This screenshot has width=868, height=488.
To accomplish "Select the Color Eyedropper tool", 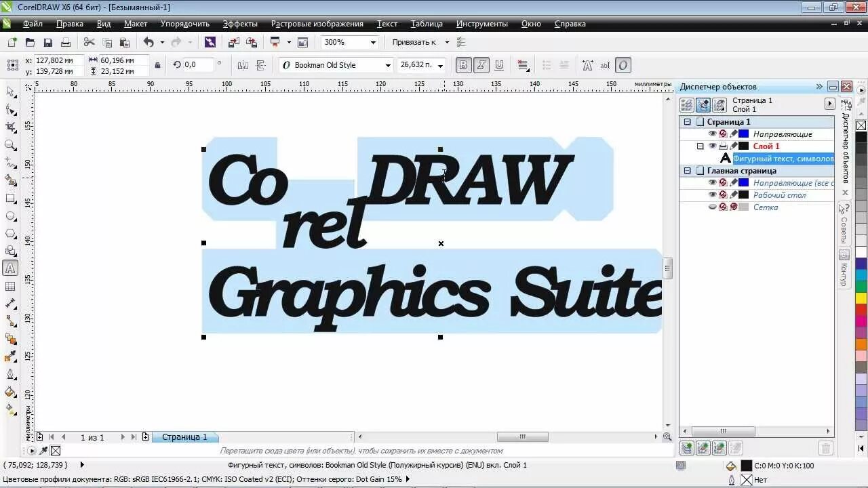I will point(10,357).
